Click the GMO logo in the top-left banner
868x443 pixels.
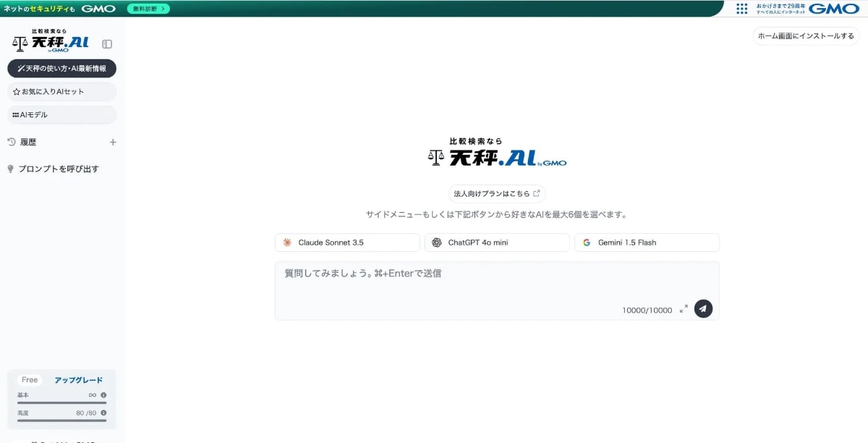[98, 9]
